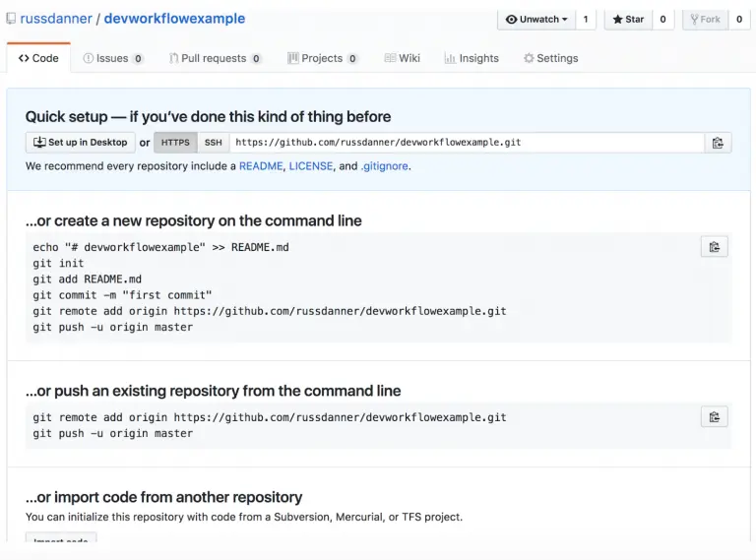756x560 pixels.
Task: Click the repository URL text field
Action: (465, 143)
